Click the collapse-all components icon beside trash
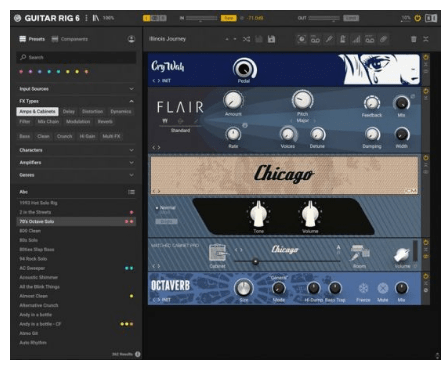Image resolution: width=447 pixels, height=365 pixels. (426, 39)
